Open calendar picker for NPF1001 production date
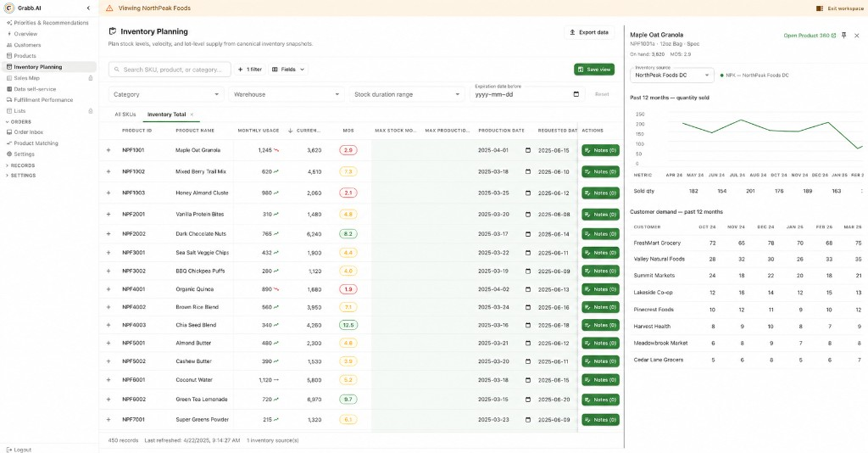 [527, 150]
